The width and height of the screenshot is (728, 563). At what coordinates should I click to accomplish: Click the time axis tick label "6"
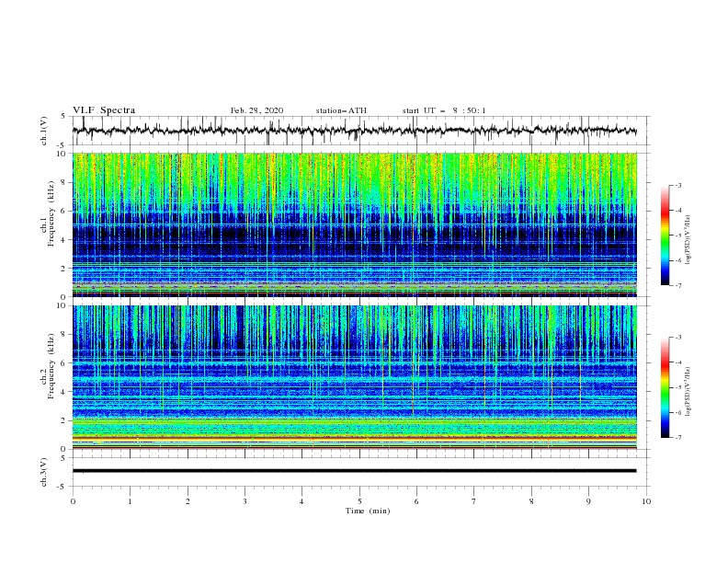tap(417, 501)
